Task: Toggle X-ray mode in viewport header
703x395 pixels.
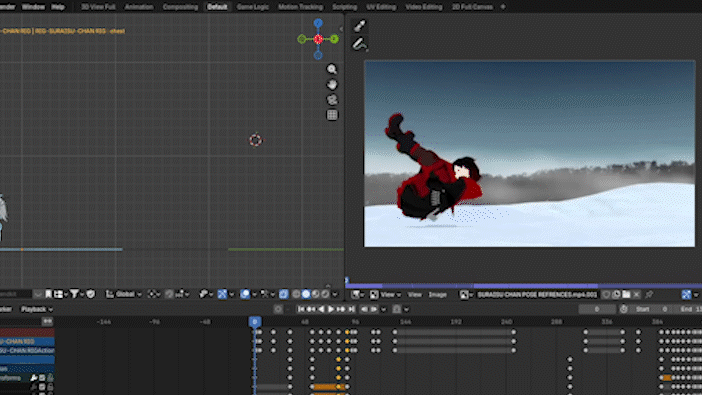Action: (x=283, y=294)
